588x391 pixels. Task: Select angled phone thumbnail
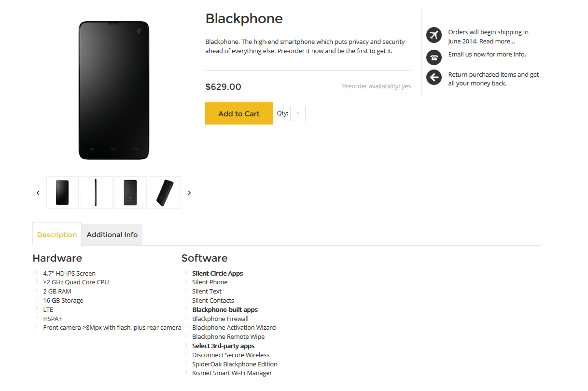165,192
